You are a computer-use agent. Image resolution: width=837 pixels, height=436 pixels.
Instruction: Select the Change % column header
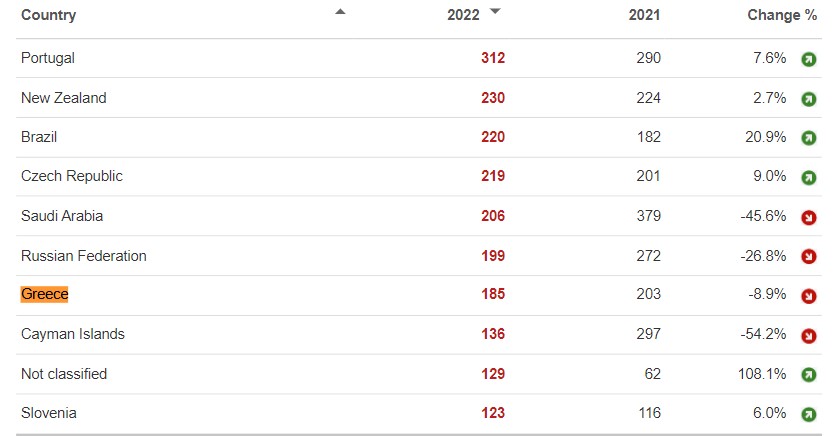782,15
